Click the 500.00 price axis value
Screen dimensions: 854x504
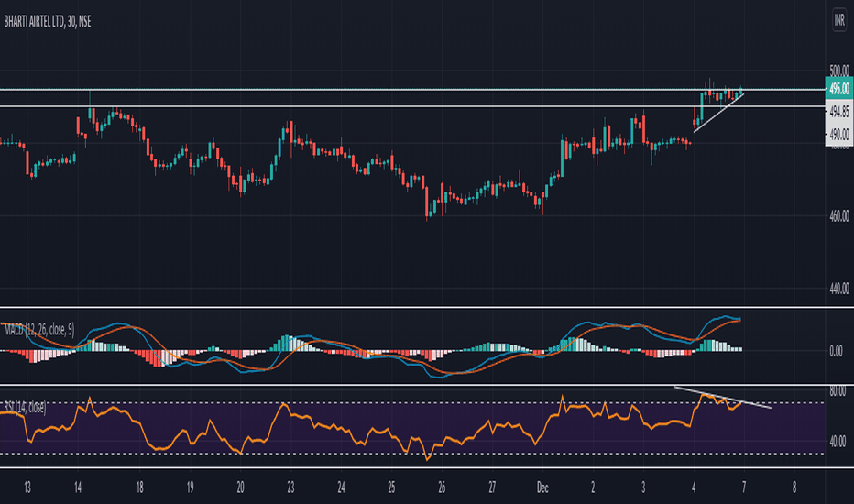pos(839,71)
